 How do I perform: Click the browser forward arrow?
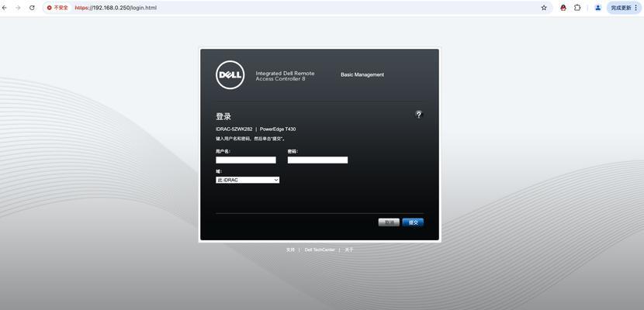point(18,8)
